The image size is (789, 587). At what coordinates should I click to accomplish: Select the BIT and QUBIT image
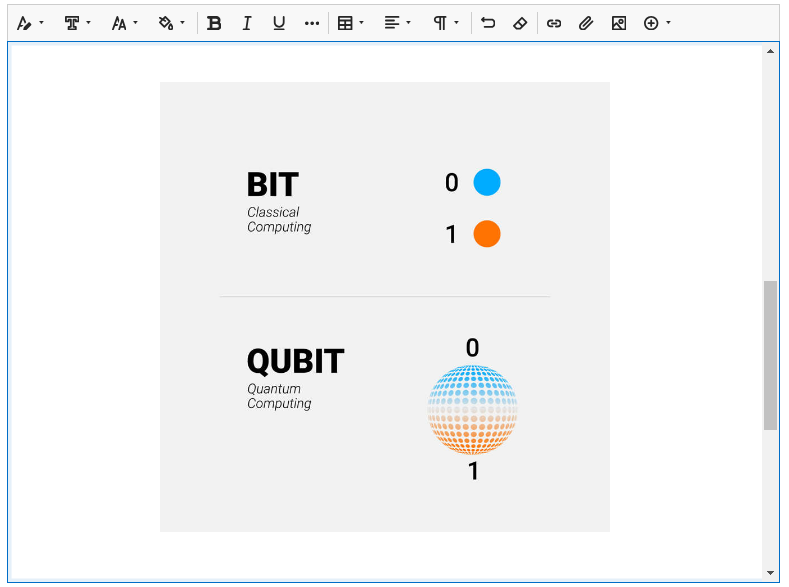[x=385, y=307]
